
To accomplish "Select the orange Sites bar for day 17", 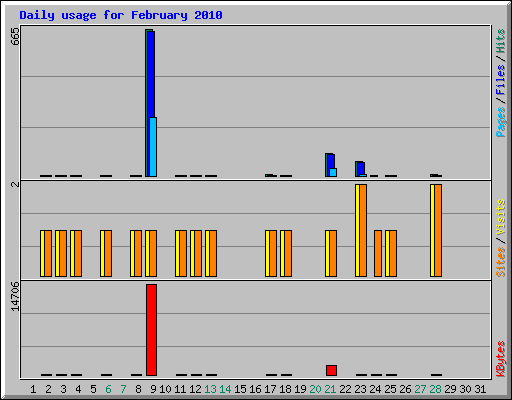I will click(x=273, y=253).
